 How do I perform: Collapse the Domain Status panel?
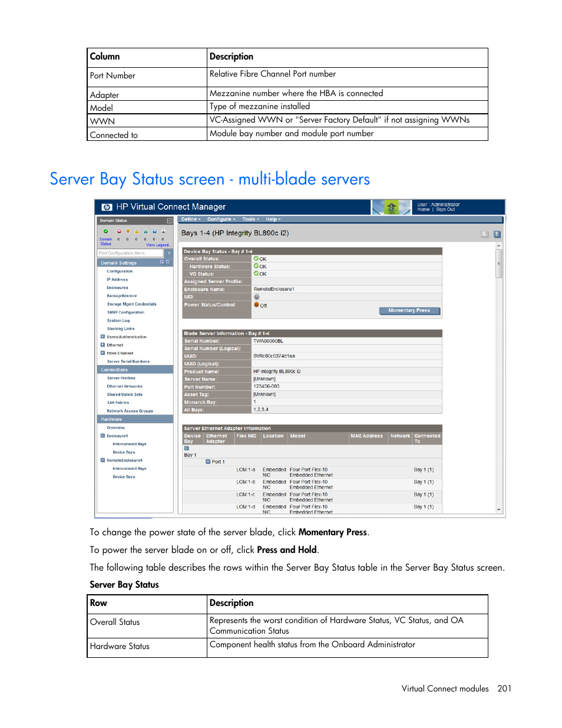click(x=170, y=220)
